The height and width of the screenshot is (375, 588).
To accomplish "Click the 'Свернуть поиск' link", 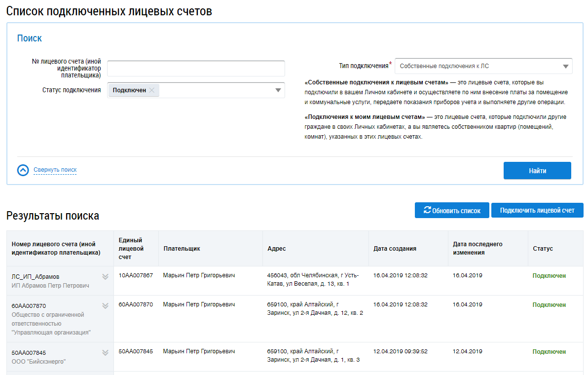I will (x=55, y=170).
